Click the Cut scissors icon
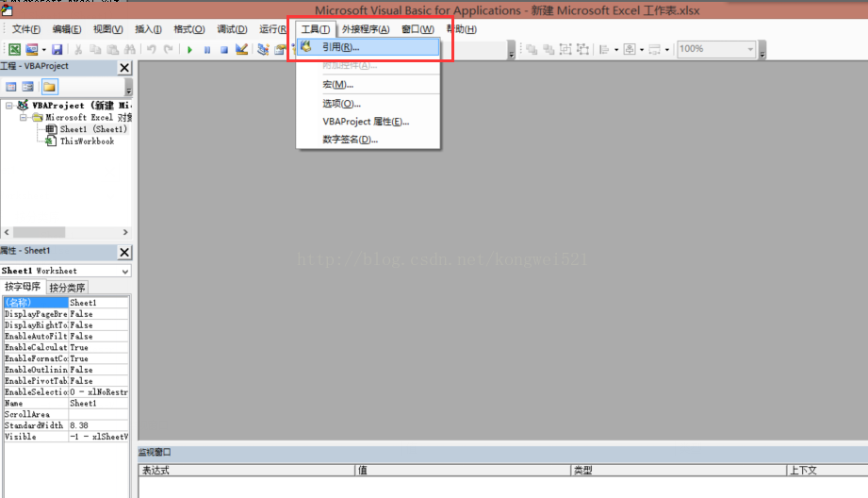Screen dimensions: 868x498 [78, 49]
